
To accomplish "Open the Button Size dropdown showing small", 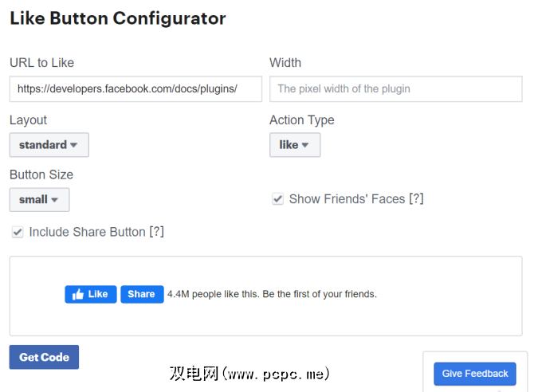I will (39, 199).
